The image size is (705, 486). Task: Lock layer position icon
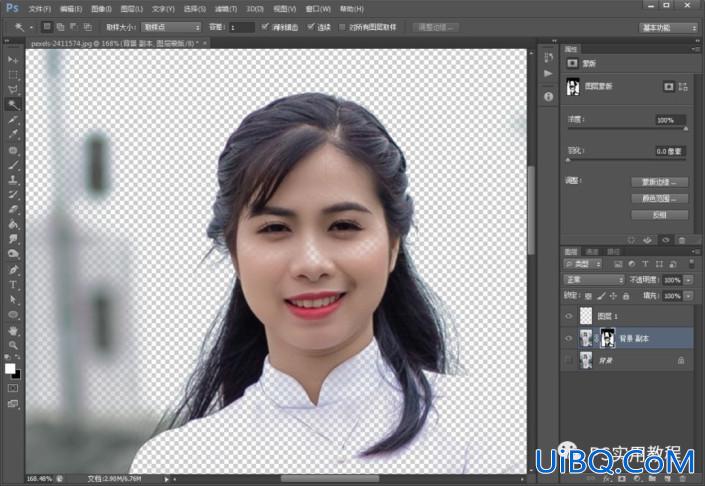click(613, 296)
